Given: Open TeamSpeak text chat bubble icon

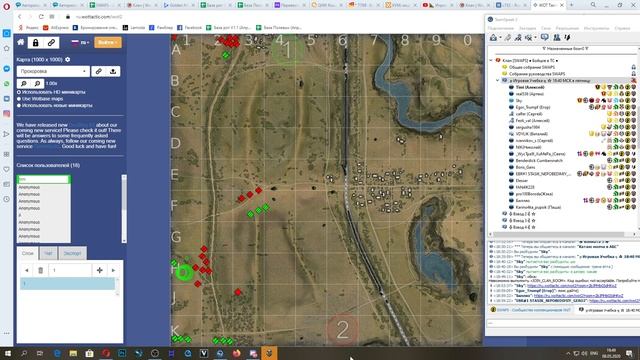Looking at the screenshot, I should [x=544, y=38].
